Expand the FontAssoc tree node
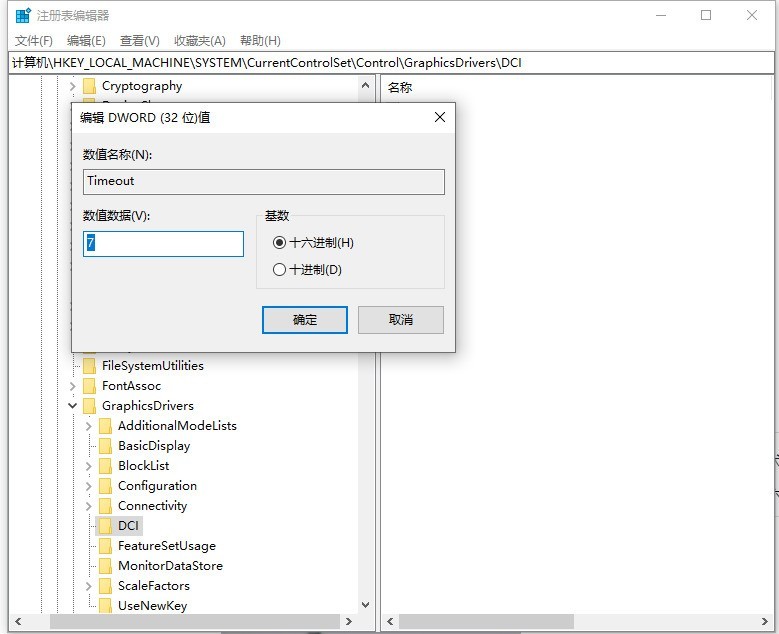The width and height of the screenshot is (779, 634). [73, 386]
